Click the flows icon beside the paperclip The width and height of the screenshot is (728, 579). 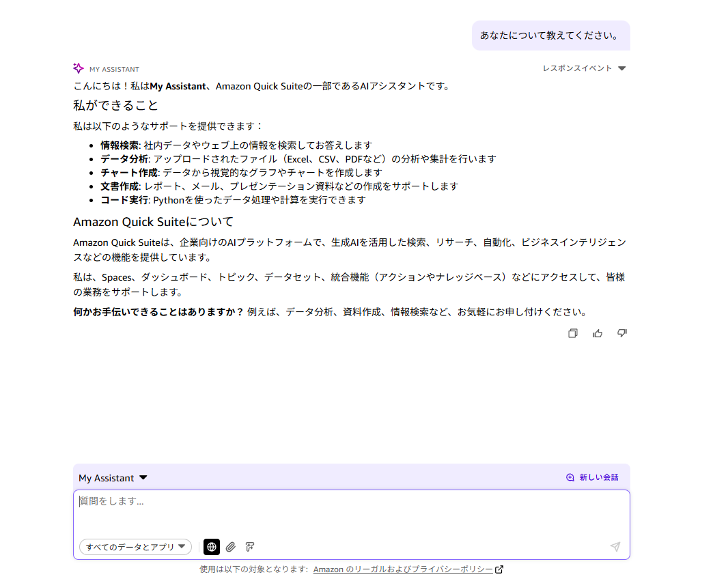click(x=250, y=547)
